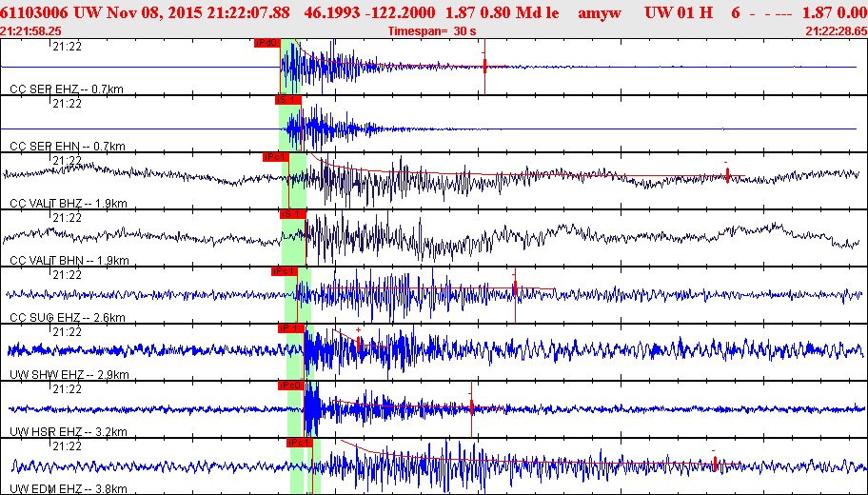This screenshot has width=868, height=495.
Task: Click the '21:22' time tick on SHW EHZ trace
Action: tap(67, 331)
